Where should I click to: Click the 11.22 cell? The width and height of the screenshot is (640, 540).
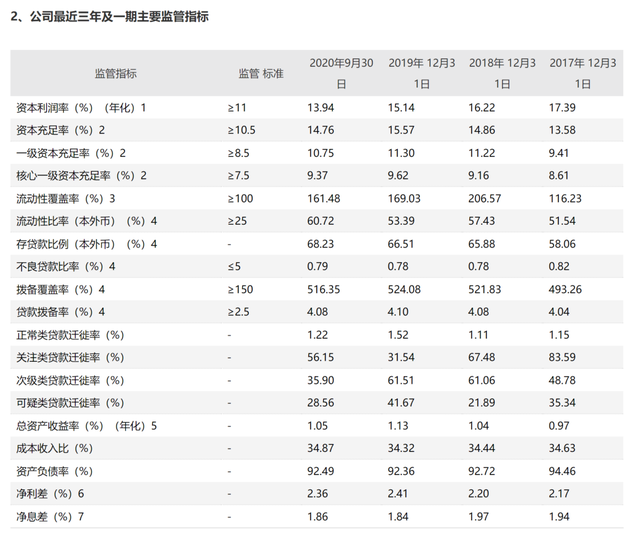coord(482,153)
